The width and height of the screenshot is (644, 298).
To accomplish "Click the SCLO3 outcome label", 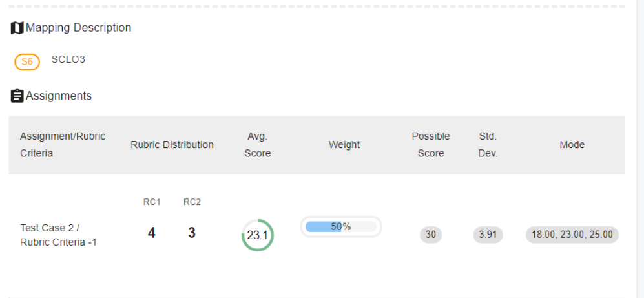I will (68, 59).
